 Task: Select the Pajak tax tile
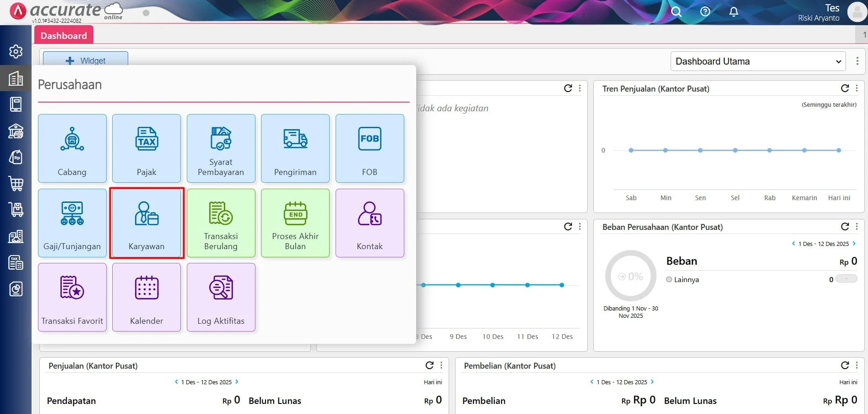tap(146, 148)
